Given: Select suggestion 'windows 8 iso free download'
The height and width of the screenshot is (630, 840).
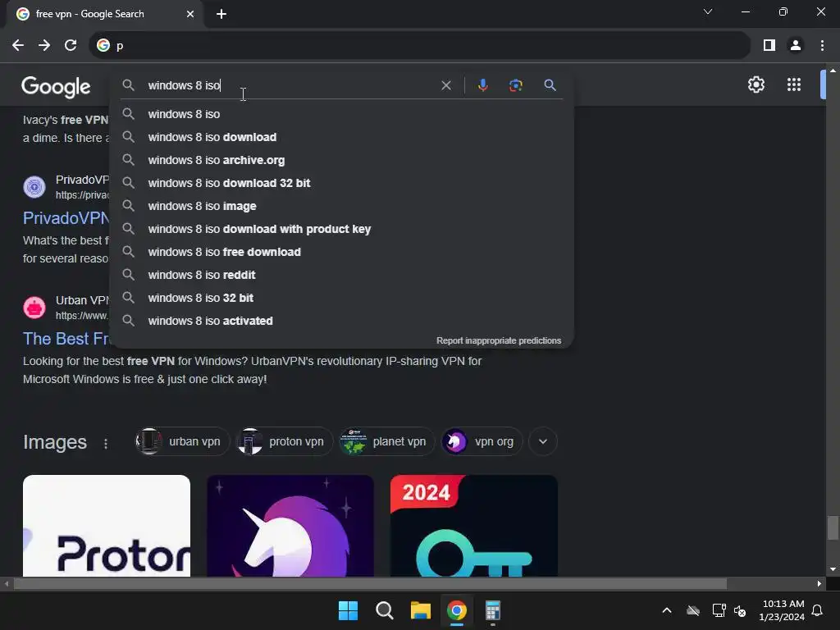Looking at the screenshot, I should point(341,252).
